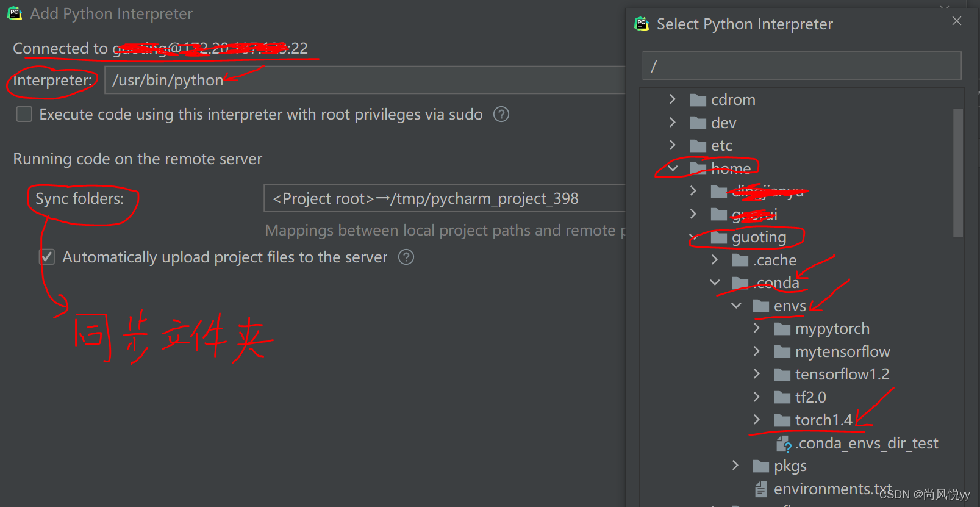The image size is (980, 507).
Task: Open help icon for sudo option
Action: [501, 114]
